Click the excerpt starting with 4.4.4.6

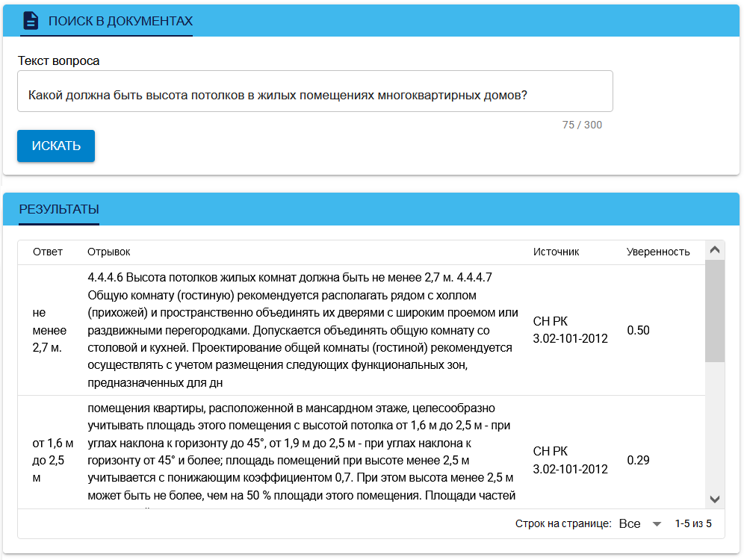pos(303,330)
